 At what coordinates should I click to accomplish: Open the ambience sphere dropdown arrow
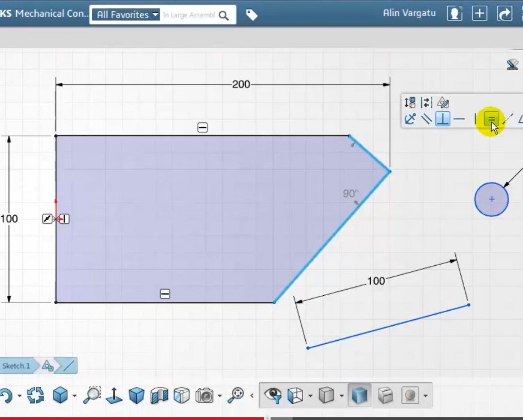coord(425,396)
